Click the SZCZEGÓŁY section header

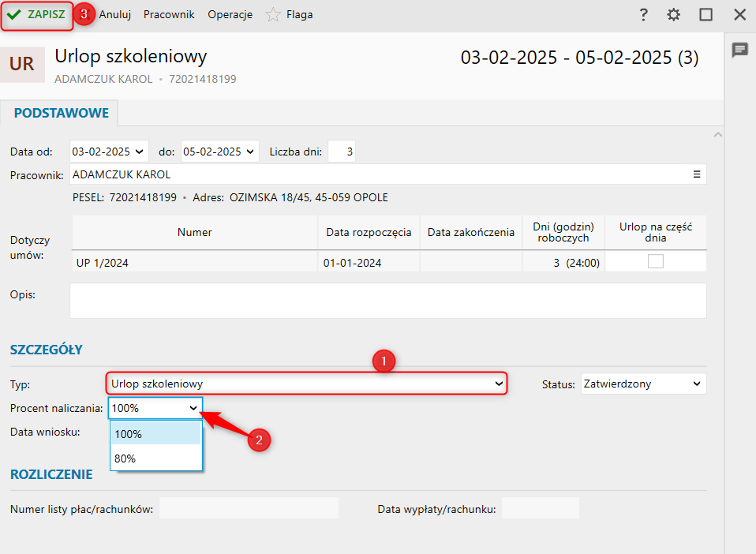[47, 350]
